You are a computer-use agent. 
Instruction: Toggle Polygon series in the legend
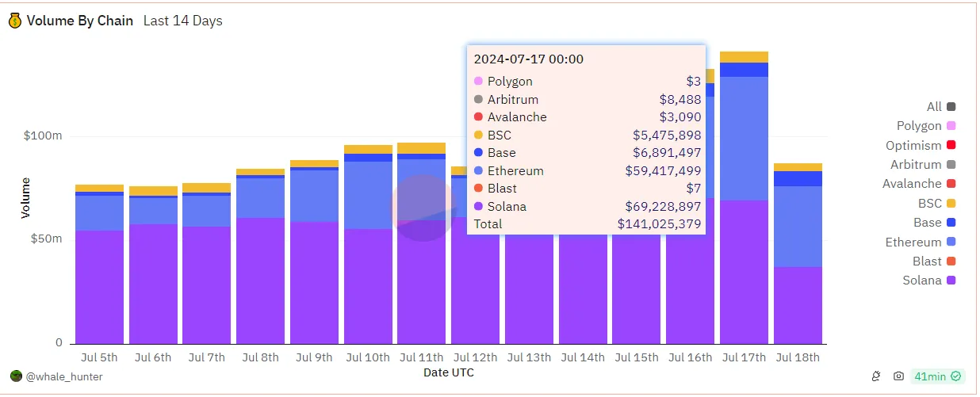[925, 126]
